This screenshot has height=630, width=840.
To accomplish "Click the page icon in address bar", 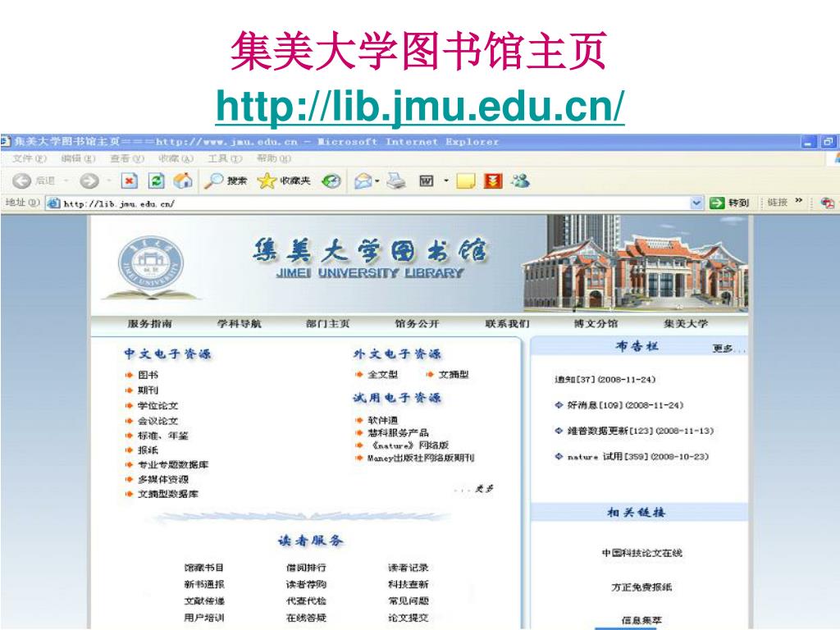I will click(x=52, y=203).
